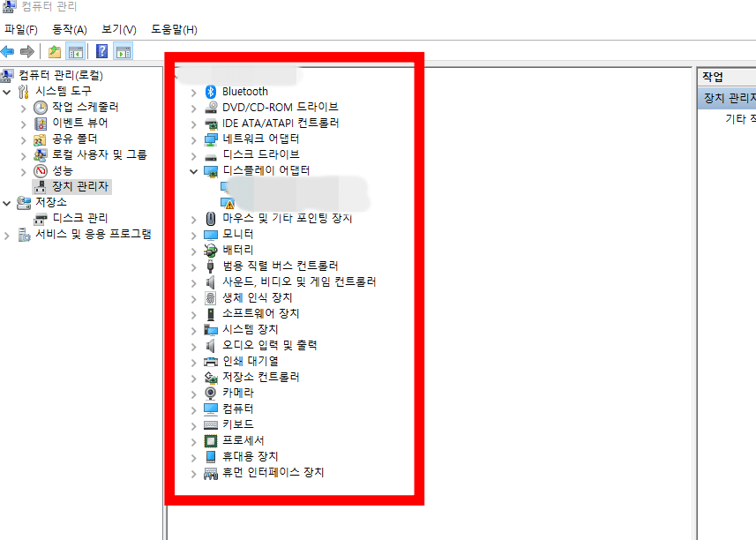Screen dimensions: 756x540
Task: Click the 오디오 입력 및 출력 speaker icon
Action: pyautogui.click(x=210, y=346)
